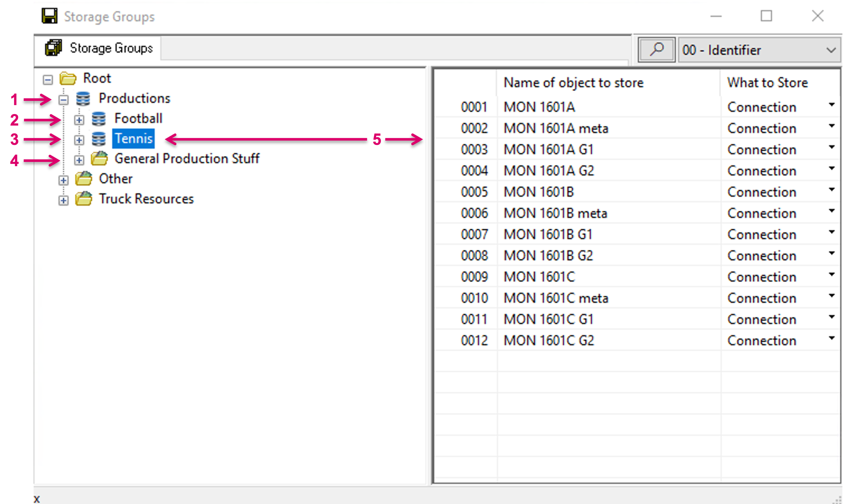Click the magnifier search button
Image resolution: width=843 pixels, height=504 pixels.
point(656,50)
